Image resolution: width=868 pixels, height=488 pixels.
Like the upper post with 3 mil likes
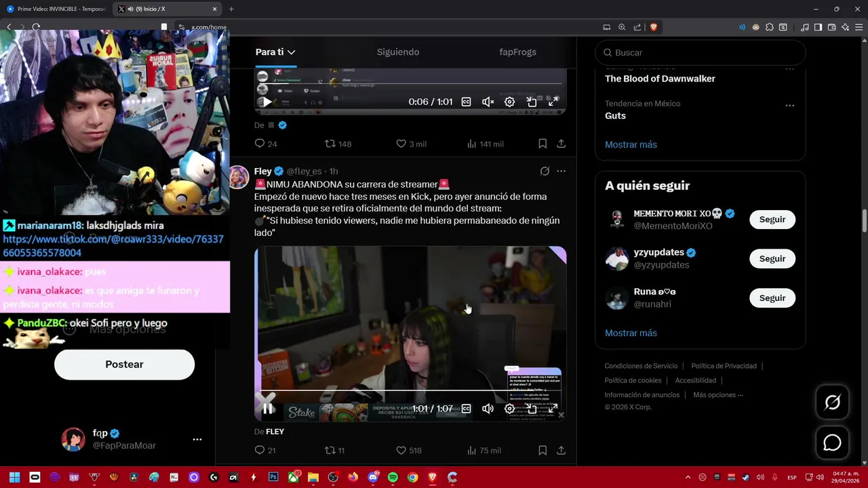tap(411, 144)
